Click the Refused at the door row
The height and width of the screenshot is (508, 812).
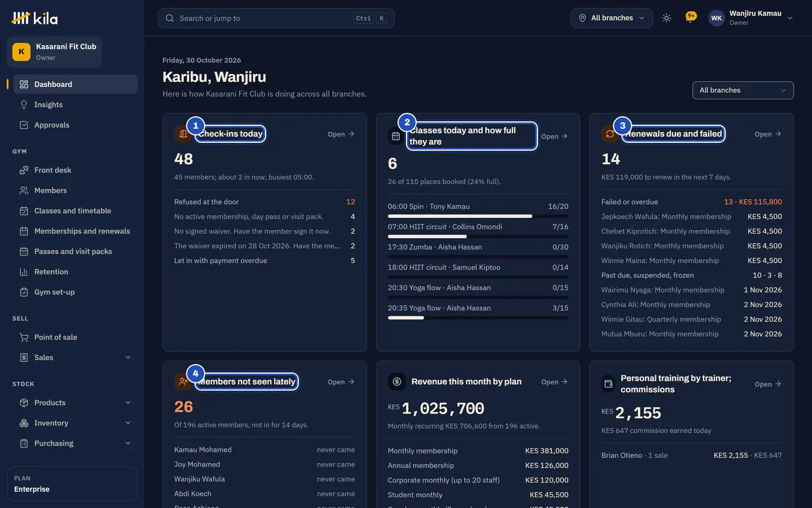[264, 202]
